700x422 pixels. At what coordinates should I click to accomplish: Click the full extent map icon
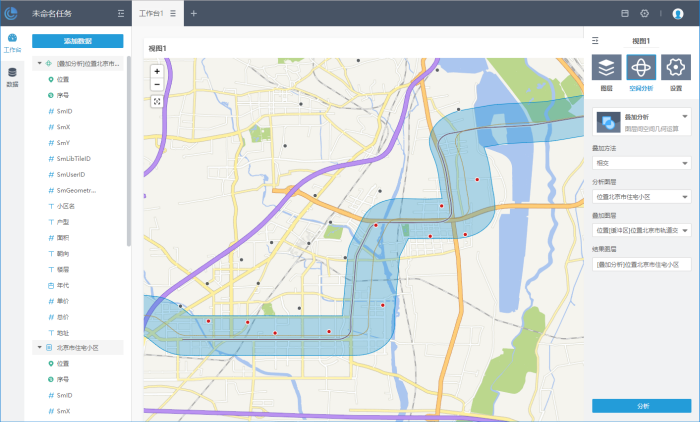coord(157,101)
